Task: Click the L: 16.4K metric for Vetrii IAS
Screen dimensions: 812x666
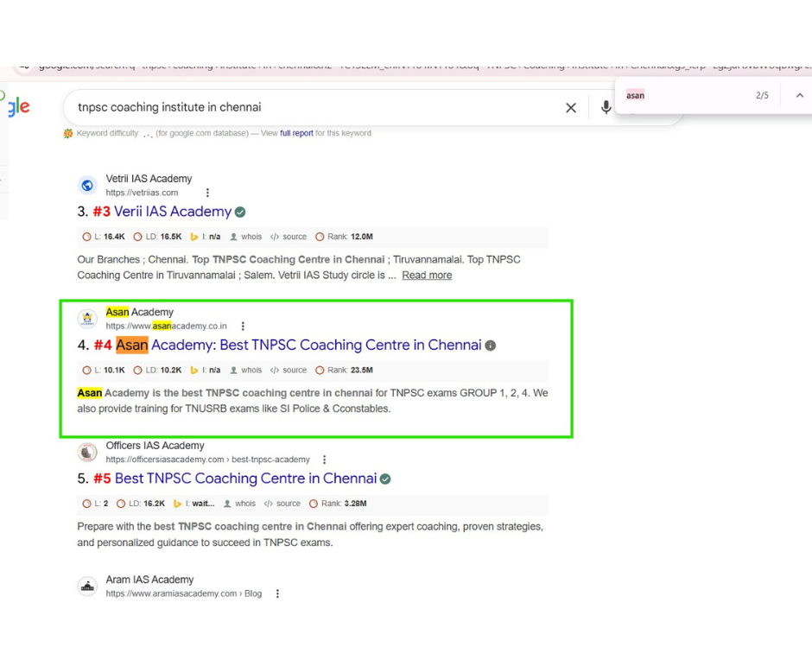Action: 104,237
